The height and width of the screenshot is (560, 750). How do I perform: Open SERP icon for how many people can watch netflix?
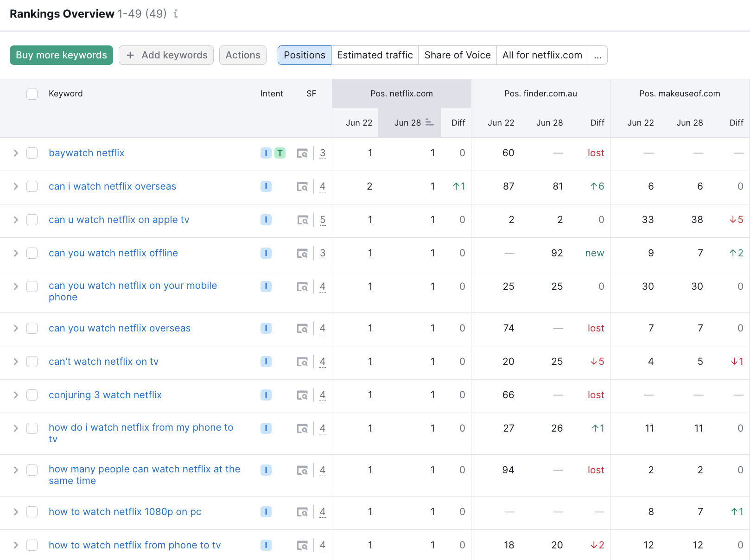(302, 470)
